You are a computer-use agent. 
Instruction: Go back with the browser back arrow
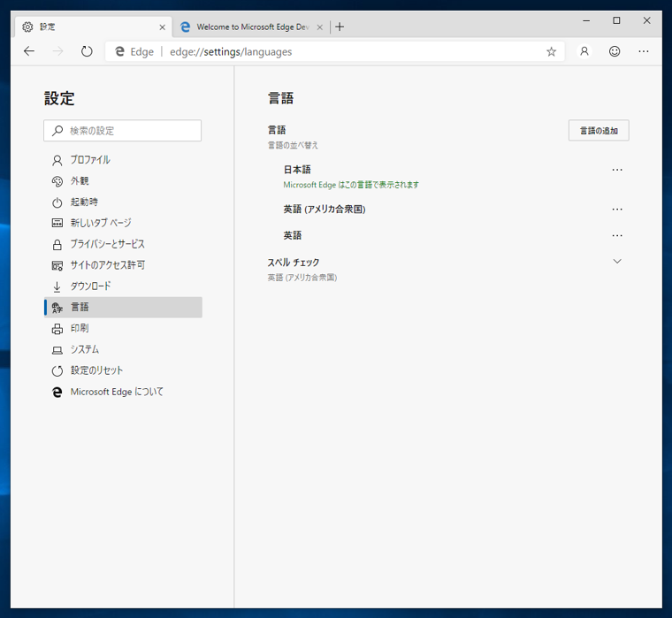[x=29, y=51]
